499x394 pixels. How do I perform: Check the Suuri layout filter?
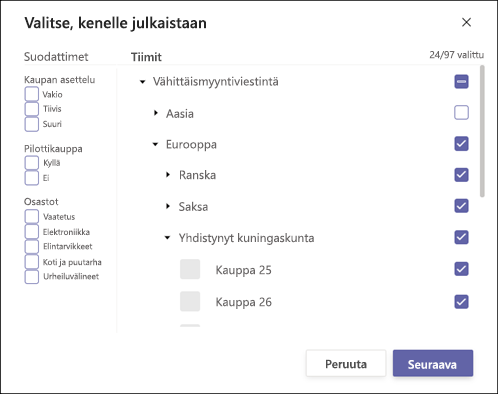click(32, 124)
